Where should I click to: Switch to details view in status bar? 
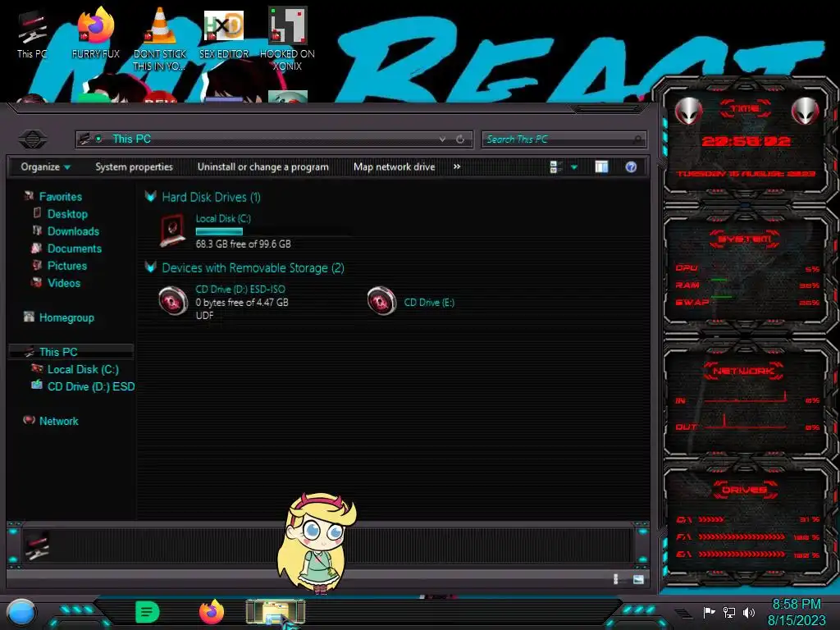[616, 579]
